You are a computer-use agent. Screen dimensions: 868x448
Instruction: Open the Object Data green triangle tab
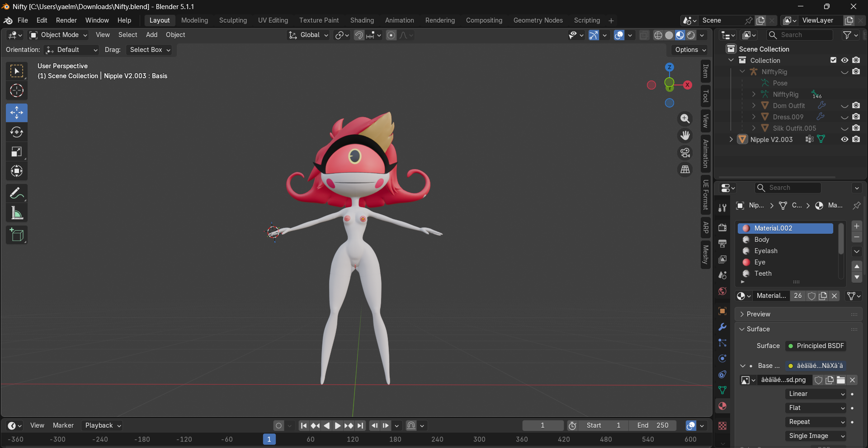click(722, 390)
